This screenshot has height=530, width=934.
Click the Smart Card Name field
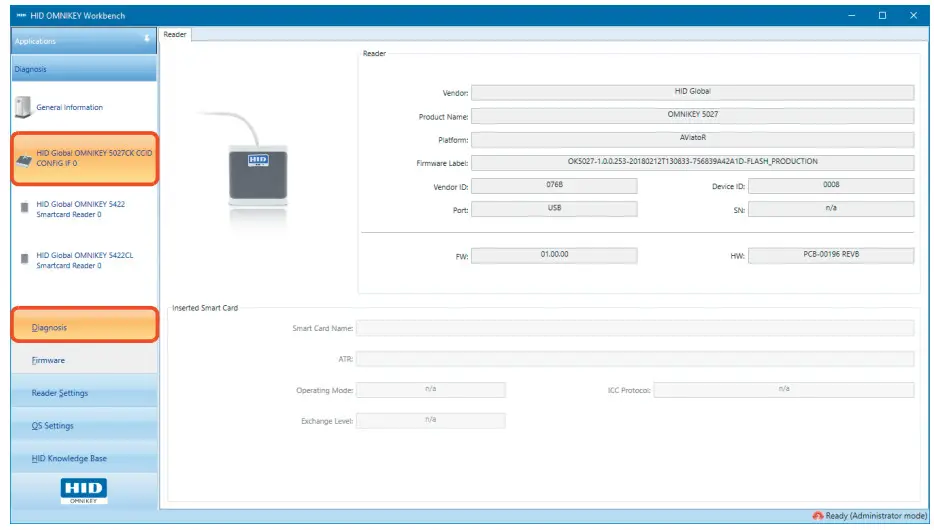click(x=635, y=328)
